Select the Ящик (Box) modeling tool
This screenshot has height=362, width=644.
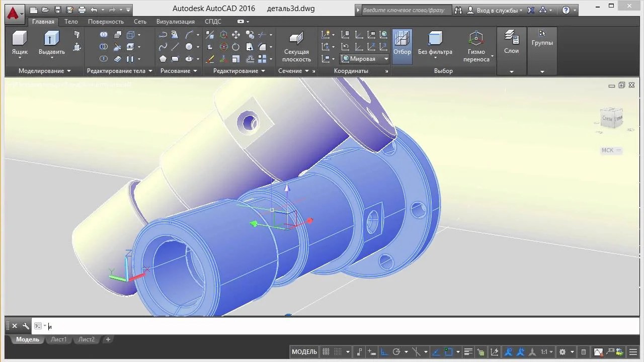tap(20, 40)
